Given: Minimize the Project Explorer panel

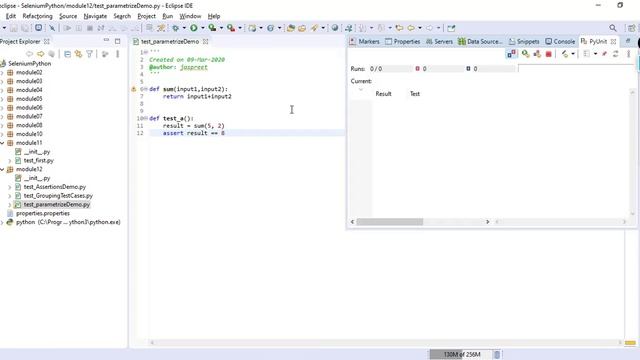Looking at the screenshot, I should coord(107,40).
